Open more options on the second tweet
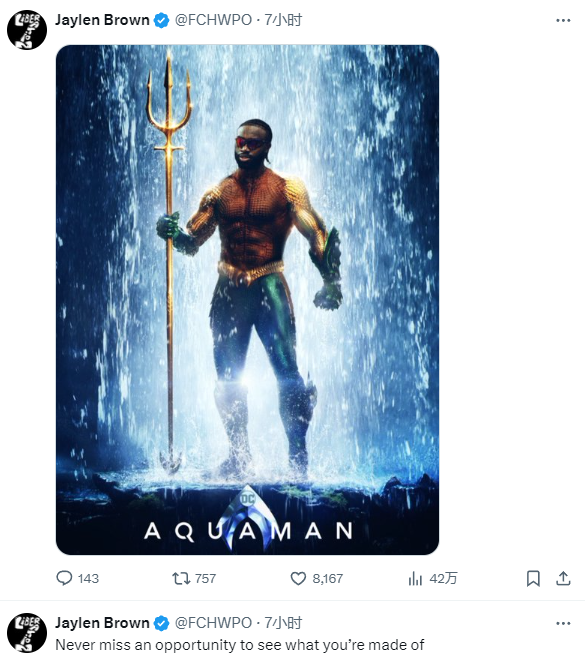This screenshot has width=585, height=662. coord(563,623)
